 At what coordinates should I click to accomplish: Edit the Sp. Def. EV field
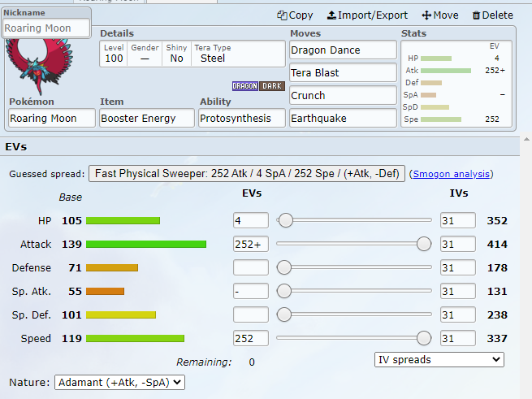click(251, 314)
